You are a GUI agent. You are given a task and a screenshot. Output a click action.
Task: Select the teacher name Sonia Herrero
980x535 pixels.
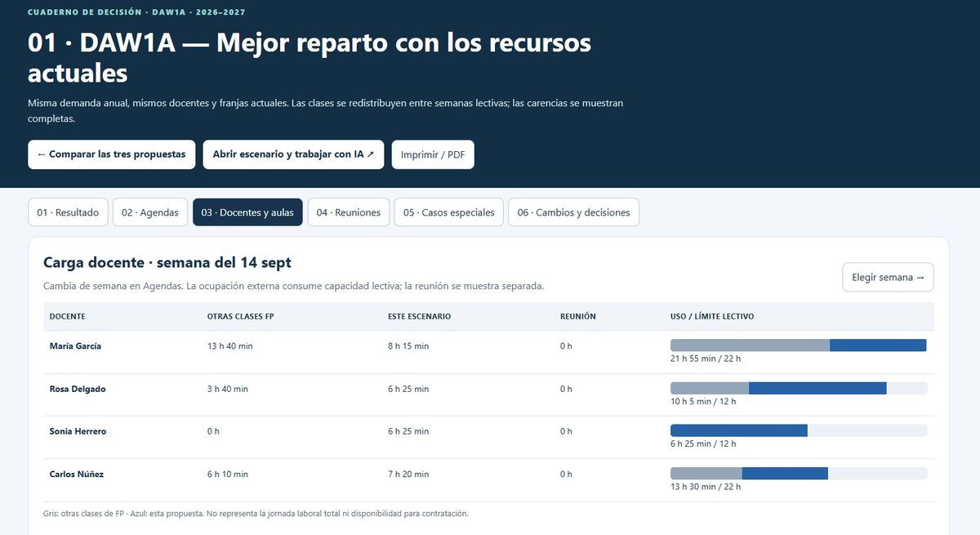pyautogui.click(x=78, y=431)
